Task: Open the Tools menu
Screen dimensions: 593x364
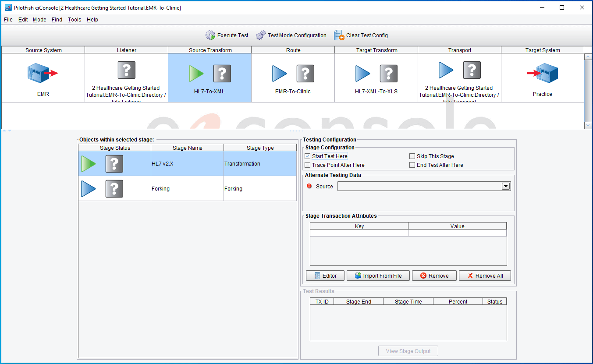Action: pyautogui.click(x=74, y=19)
